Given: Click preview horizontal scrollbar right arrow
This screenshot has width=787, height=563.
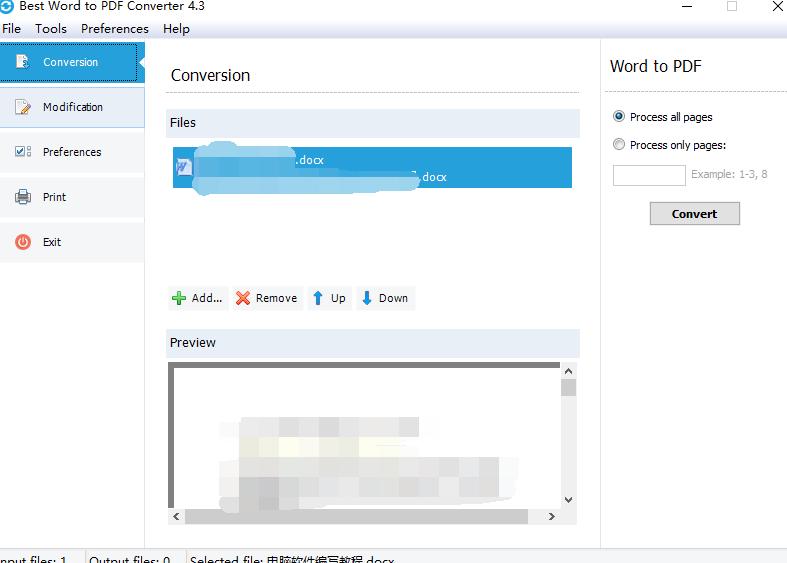Looking at the screenshot, I should click(x=551, y=517).
